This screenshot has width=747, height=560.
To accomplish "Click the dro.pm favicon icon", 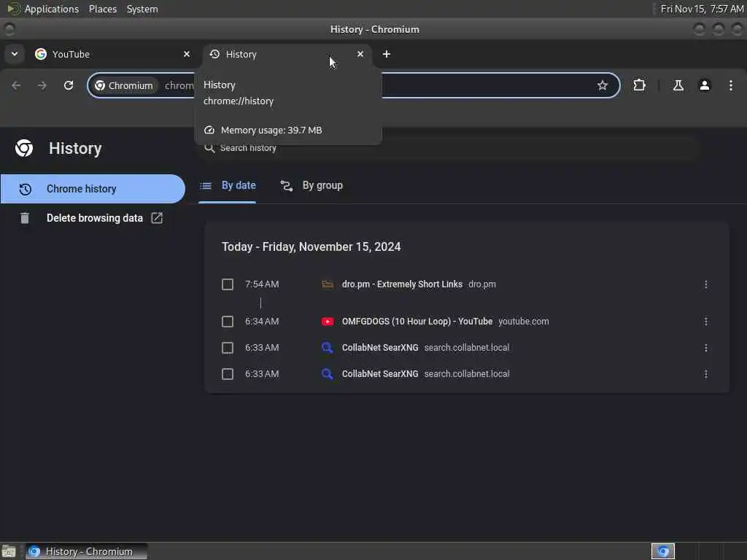I will click(328, 284).
